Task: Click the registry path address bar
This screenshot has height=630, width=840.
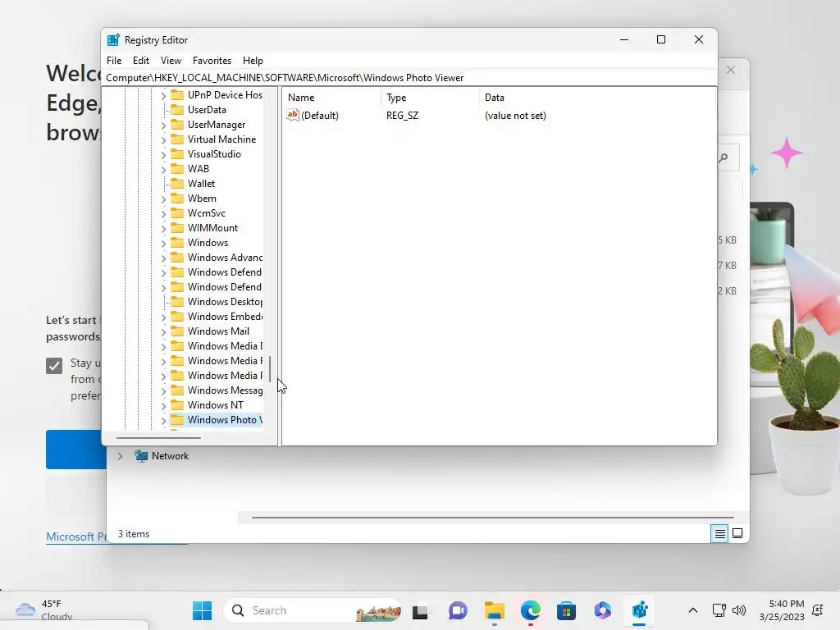Action: tap(410, 78)
